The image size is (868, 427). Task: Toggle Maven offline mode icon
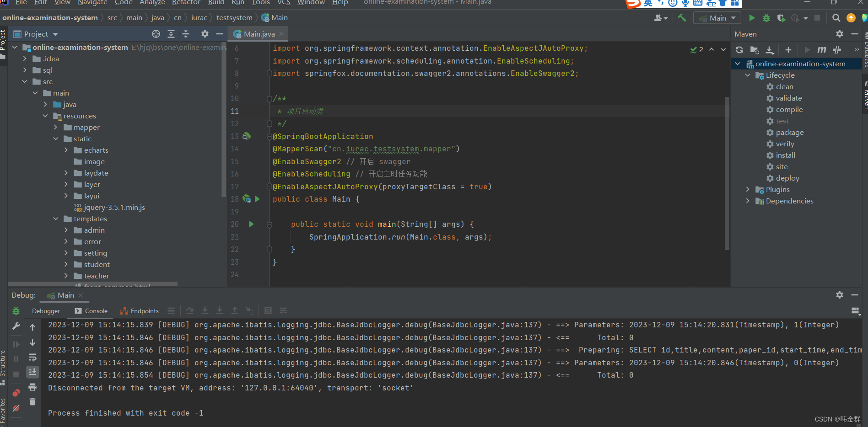837,50
